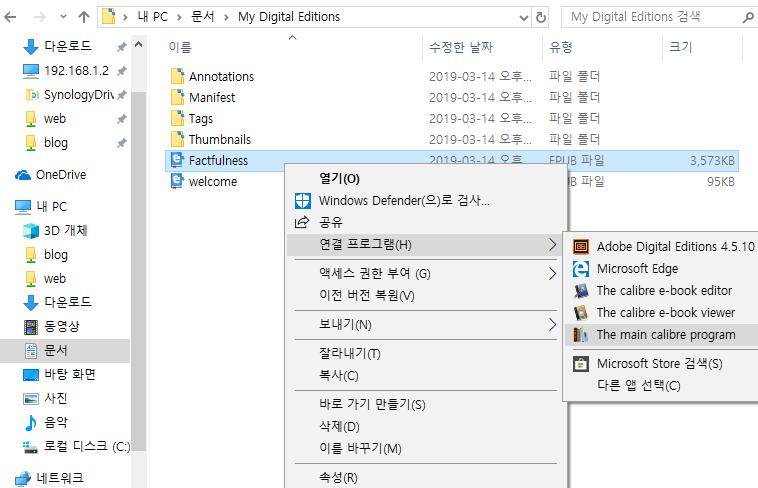Select The main calibre program icon
This screenshot has width=758, height=488.
coord(581,335)
